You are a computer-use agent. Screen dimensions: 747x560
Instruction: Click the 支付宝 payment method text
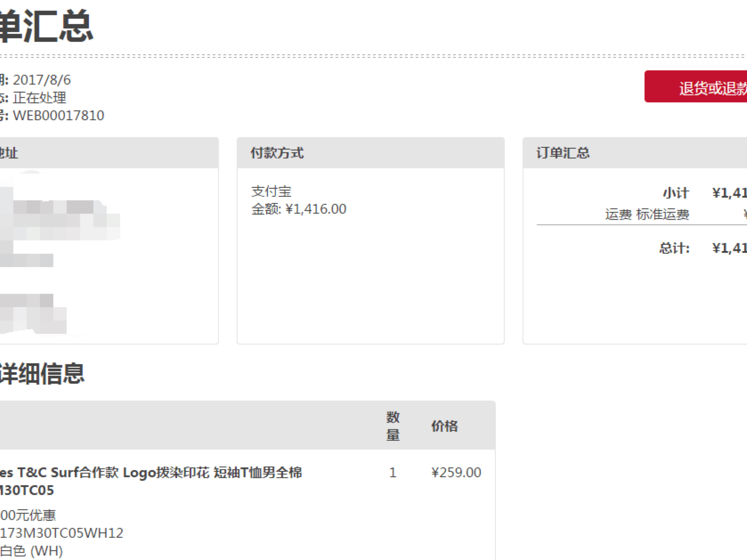point(271,191)
